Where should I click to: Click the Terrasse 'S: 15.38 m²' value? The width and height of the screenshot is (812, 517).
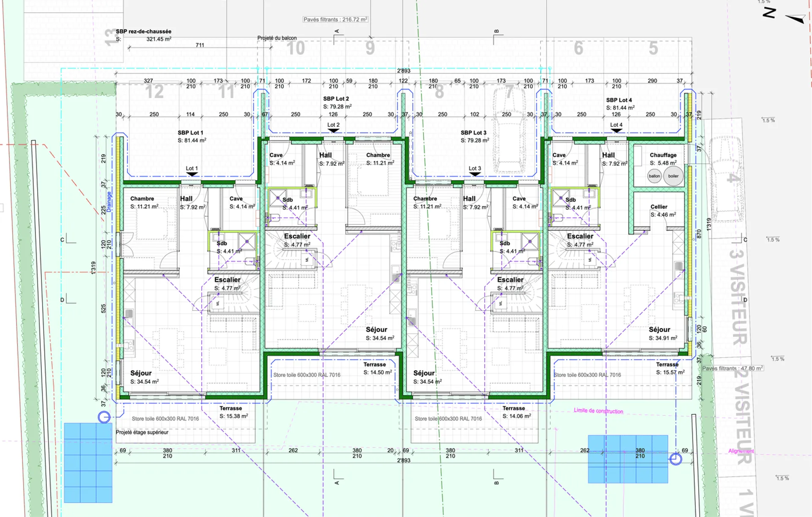coord(233,416)
